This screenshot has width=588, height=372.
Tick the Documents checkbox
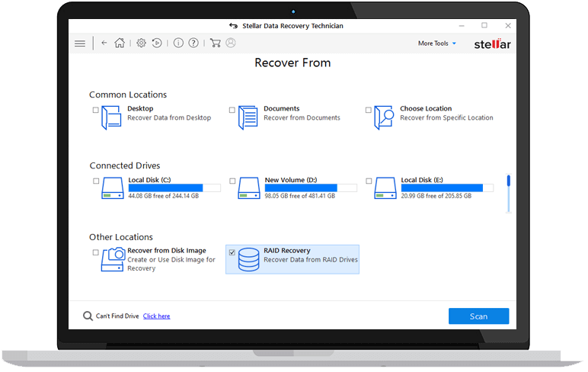(232, 110)
